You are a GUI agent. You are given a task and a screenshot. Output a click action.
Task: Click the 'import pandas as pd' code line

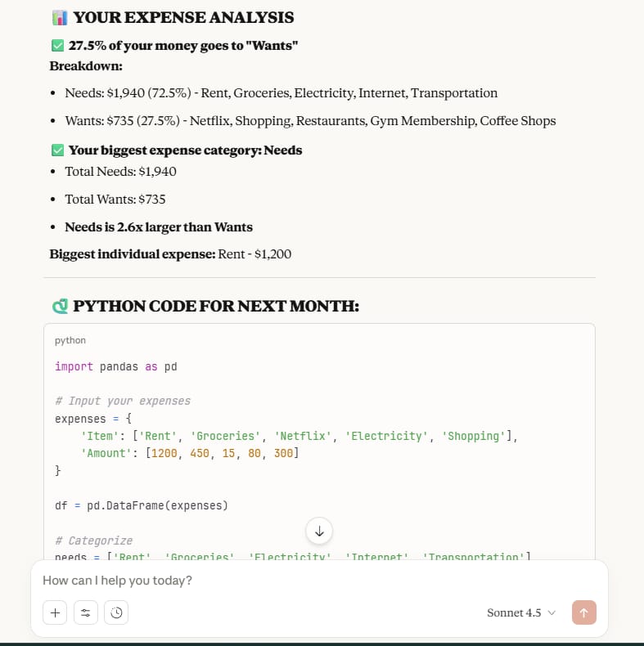pyautogui.click(x=116, y=366)
